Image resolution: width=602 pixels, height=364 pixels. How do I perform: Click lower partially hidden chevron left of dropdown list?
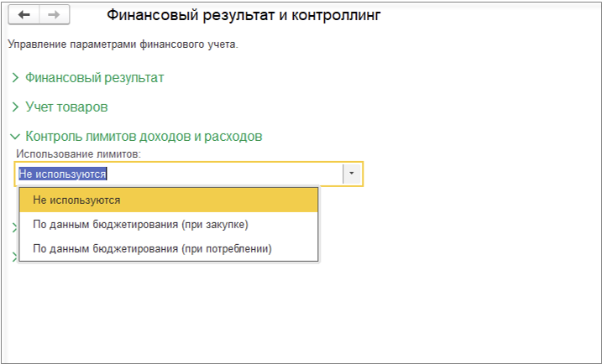[14, 256]
